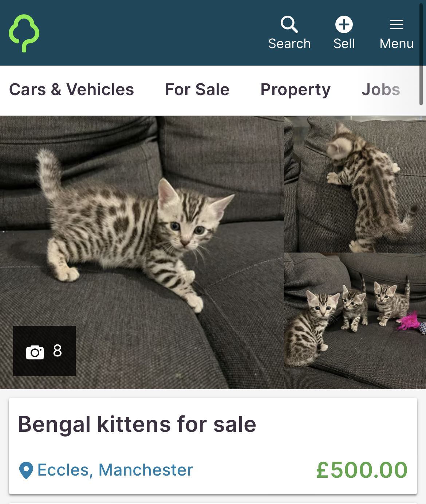
Task: Click the Eccles, Manchester location link
Action: [x=115, y=470]
